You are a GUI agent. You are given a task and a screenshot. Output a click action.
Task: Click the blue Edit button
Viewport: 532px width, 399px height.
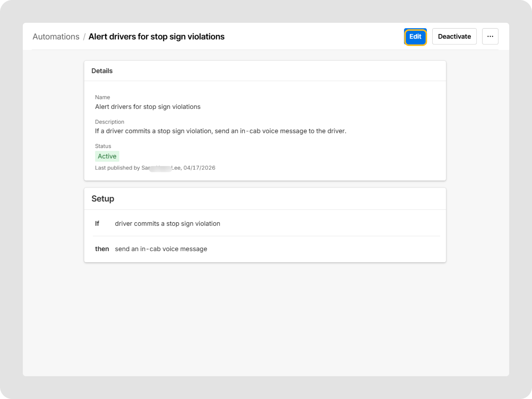pyautogui.click(x=415, y=37)
